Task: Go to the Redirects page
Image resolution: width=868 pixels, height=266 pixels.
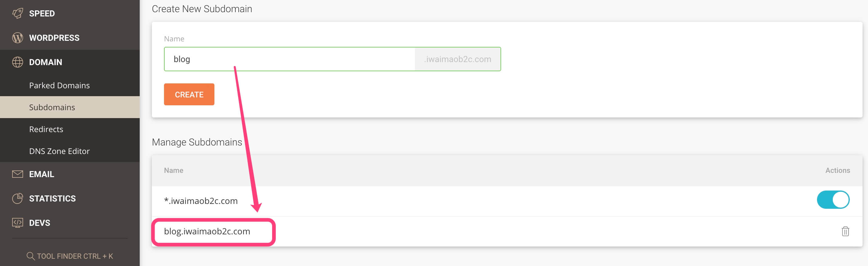Action: 46,129
